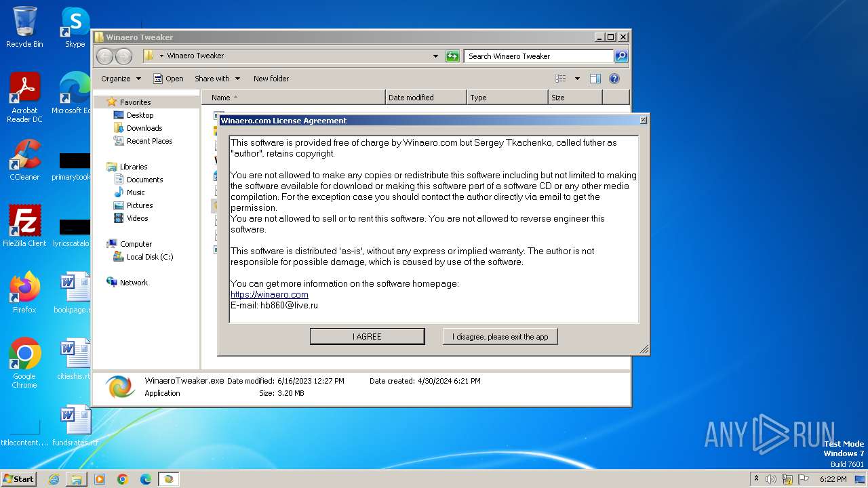This screenshot has width=868, height=488.
Task: Click Explorer Back navigation button
Action: pyautogui.click(x=104, y=56)
